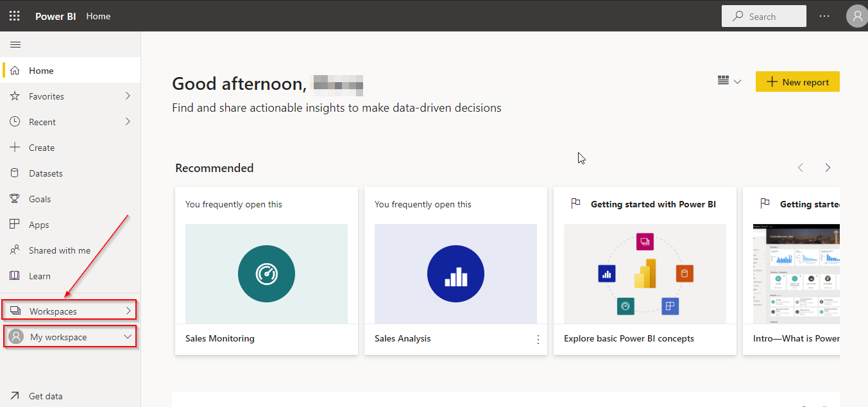
Task: Open Goals from the navigation pane
Action: (40, 199)
